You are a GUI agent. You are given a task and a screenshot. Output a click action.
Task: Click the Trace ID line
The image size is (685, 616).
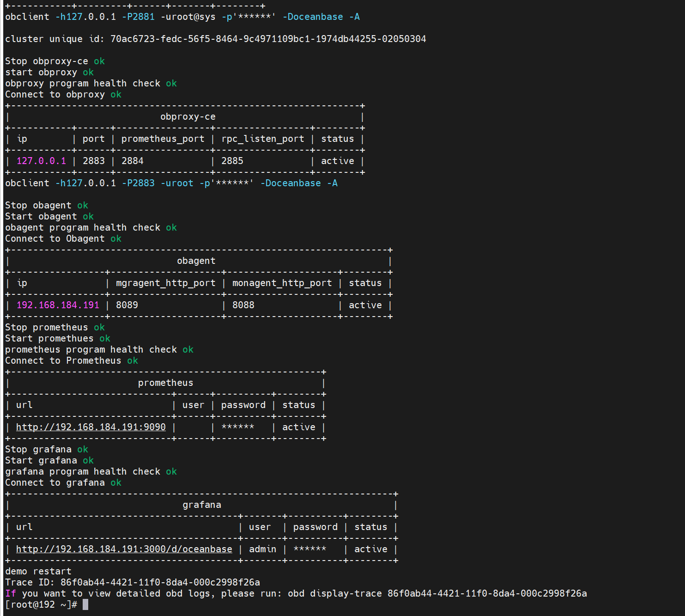click(x=133, y=582)
